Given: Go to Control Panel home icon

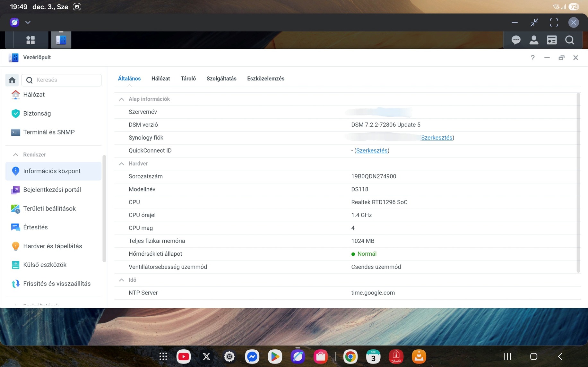Looking at the screenshot, I should [x=12, y=80].
